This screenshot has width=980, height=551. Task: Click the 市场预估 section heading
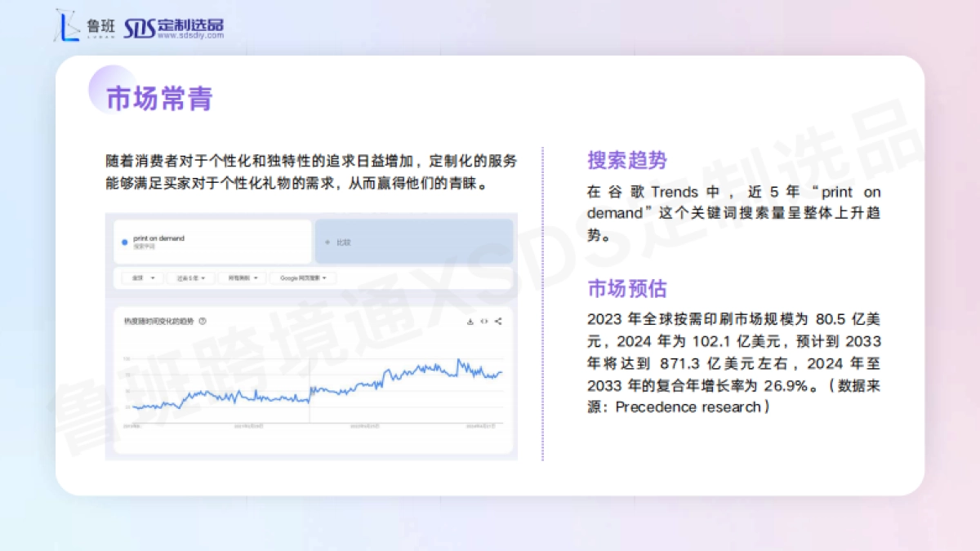point(626,289)
